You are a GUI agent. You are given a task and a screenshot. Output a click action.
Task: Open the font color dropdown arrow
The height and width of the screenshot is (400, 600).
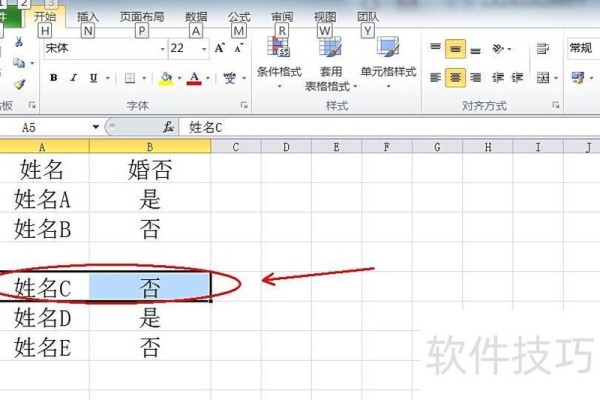pyautogui.click(x=208, y=78)
